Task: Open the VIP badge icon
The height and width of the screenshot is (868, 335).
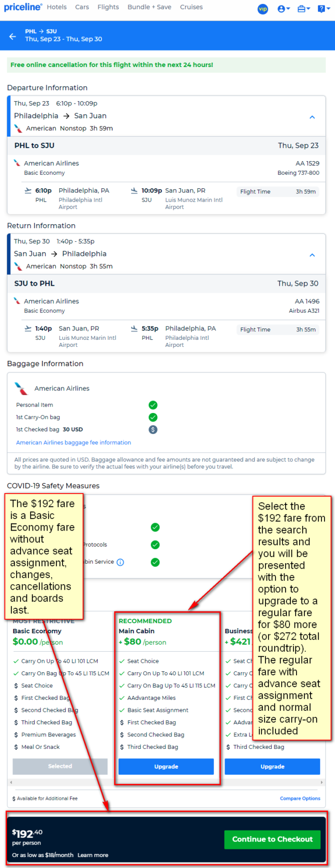Action: pos(262,9)
